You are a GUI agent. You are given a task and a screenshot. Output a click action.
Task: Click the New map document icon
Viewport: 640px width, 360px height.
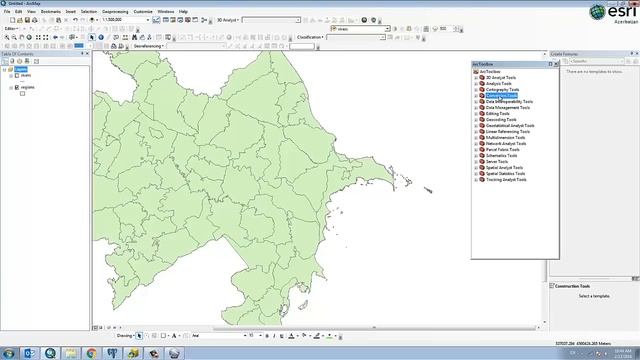12,20
